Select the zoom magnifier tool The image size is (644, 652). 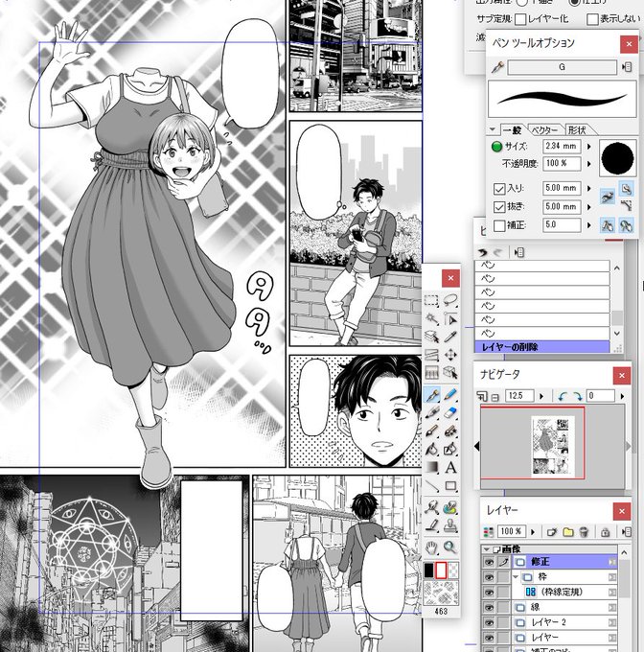(x=450, y=547)
